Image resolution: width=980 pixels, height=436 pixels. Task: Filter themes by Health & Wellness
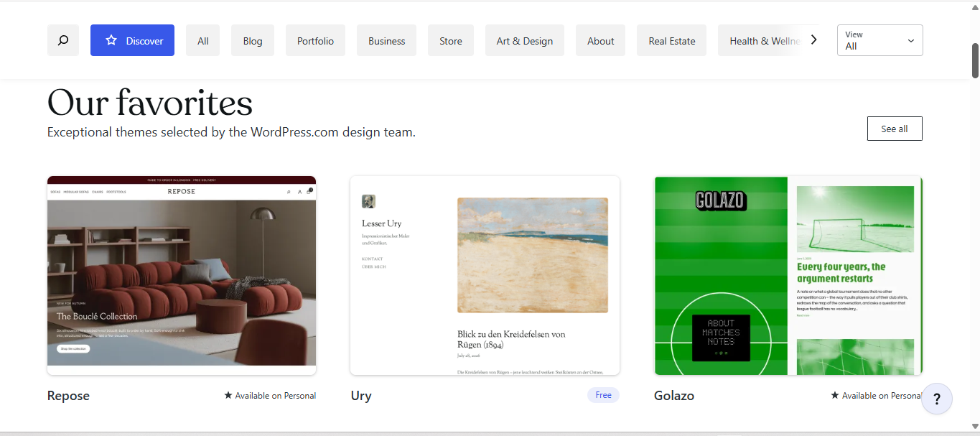click(x=760, y=40)
